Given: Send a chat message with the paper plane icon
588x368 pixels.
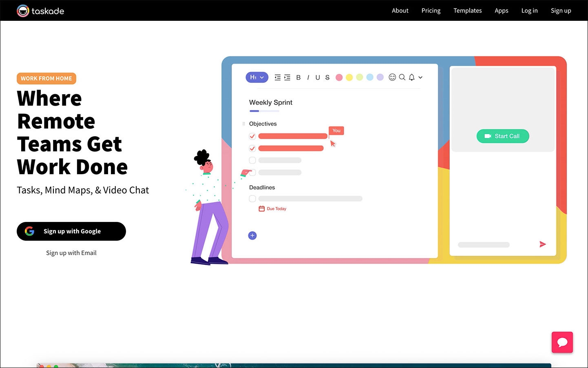Looking at the screenshot, I should point(543,244).
